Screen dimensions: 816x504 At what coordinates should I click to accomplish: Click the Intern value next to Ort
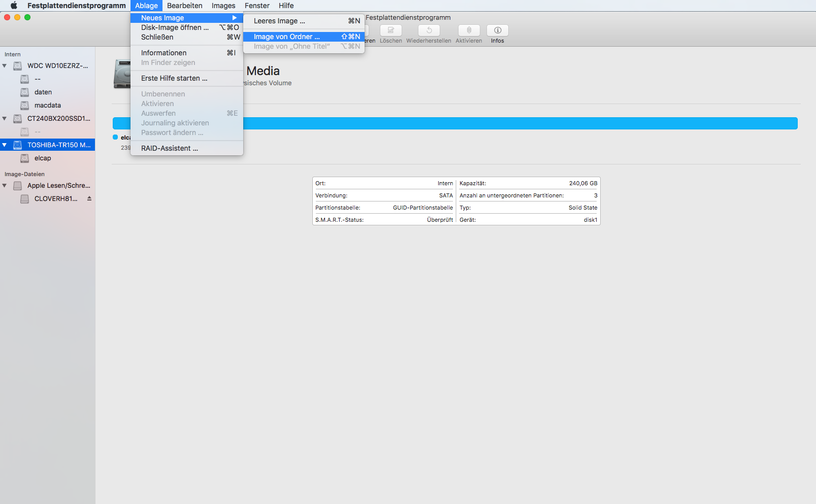[445, 183]
